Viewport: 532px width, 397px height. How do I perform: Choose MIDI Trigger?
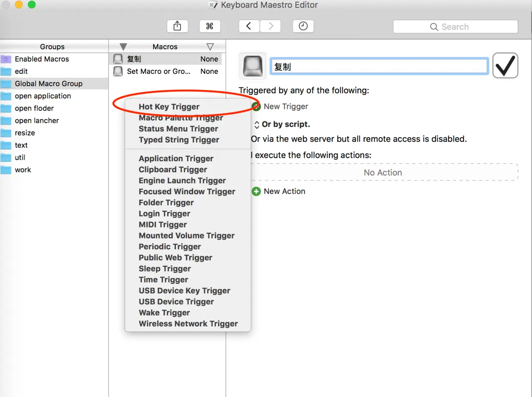[x=188, y=225]
